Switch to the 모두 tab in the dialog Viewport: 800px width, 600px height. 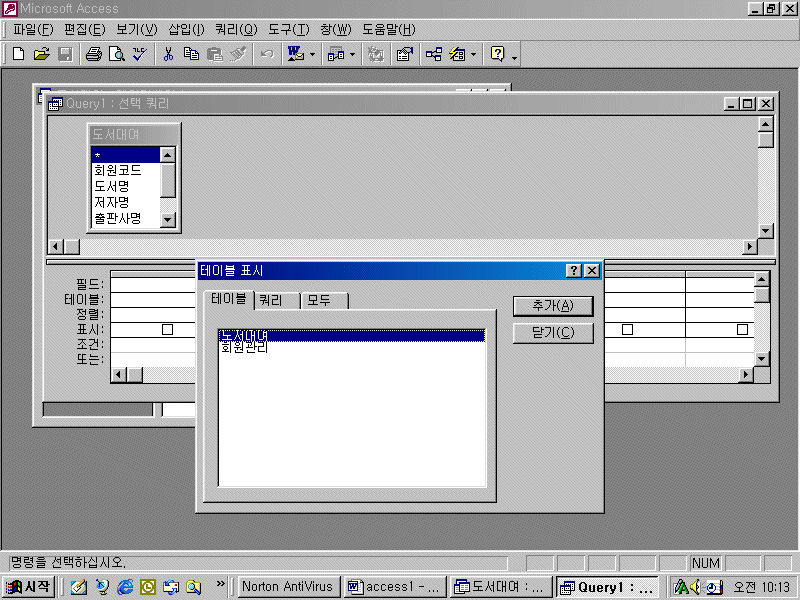pyautogui.click(x=320, y=300)
